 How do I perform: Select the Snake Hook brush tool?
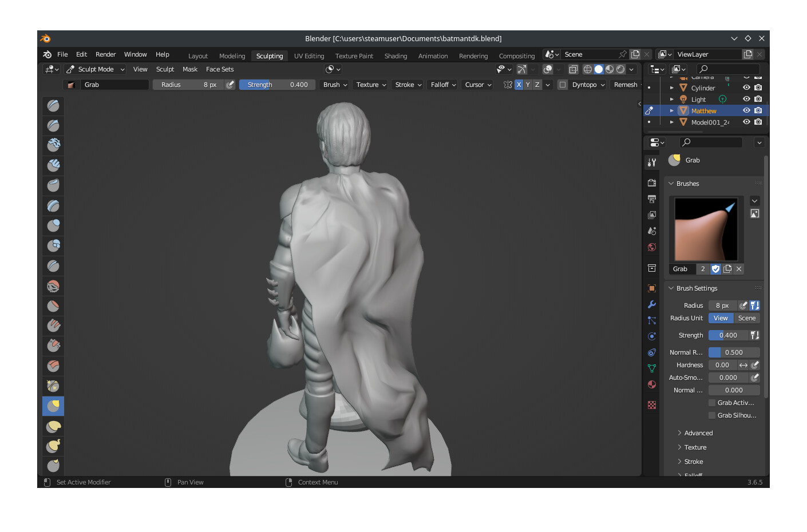[53, 446]
